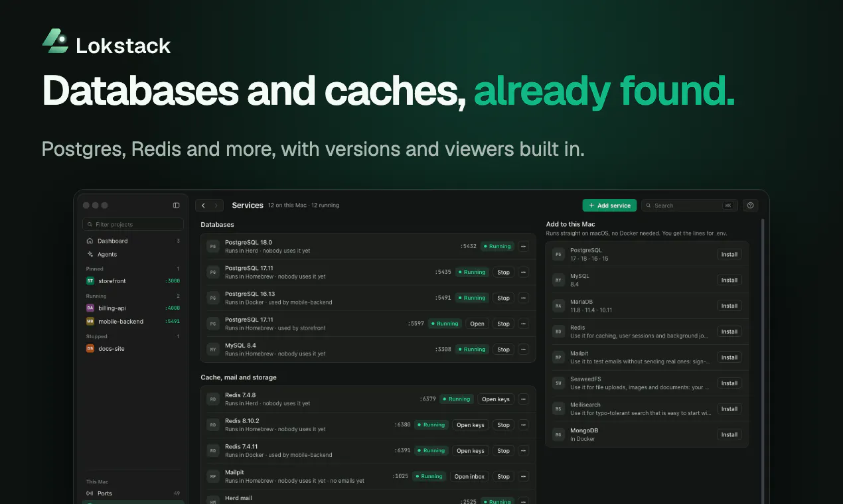This screenshot has height=504, width=843.
Task: Open Agents in the sidebar
Action: click(133, 254)
